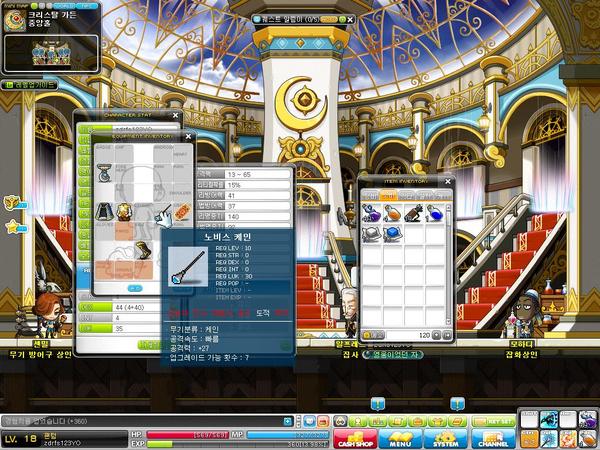Click the minimap thumbnail

(x=51, y=54)
